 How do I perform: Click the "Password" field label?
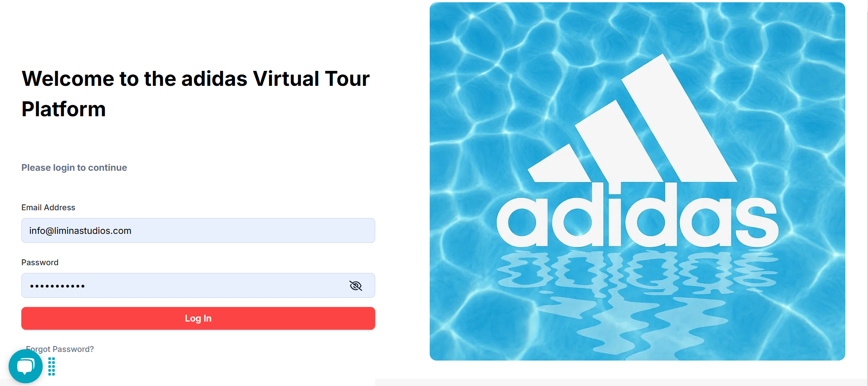click(40, 262)
